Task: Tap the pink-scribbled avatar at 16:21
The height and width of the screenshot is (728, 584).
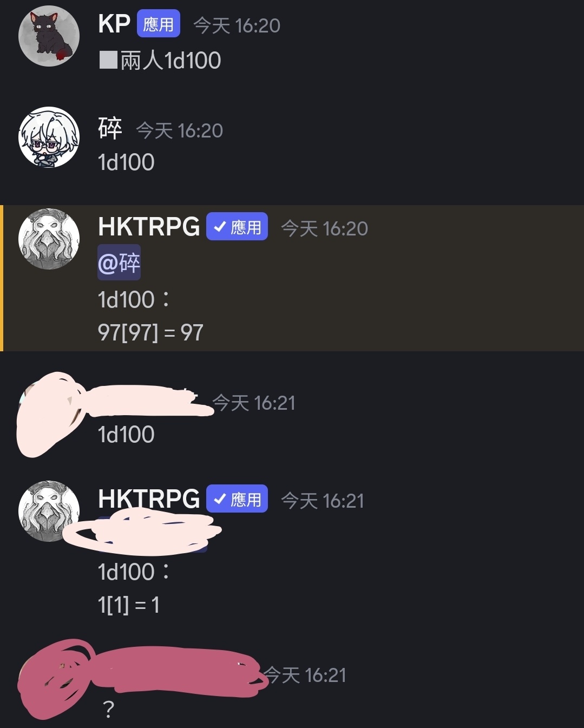Action: tap(49, 414)
